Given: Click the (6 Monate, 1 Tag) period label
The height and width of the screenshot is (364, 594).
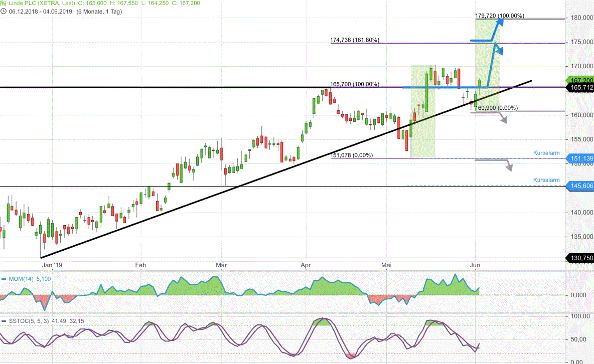Looking at the screenshot, I should coord(99,12).
